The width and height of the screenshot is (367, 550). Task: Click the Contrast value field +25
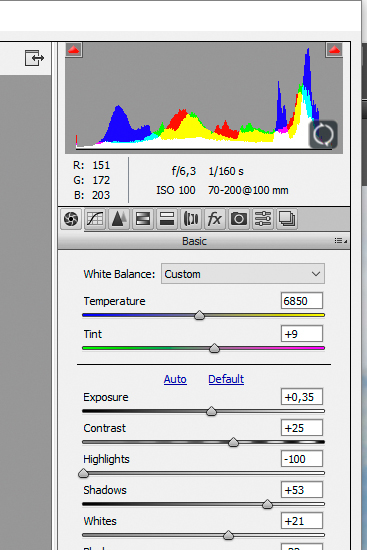(302, 428)
